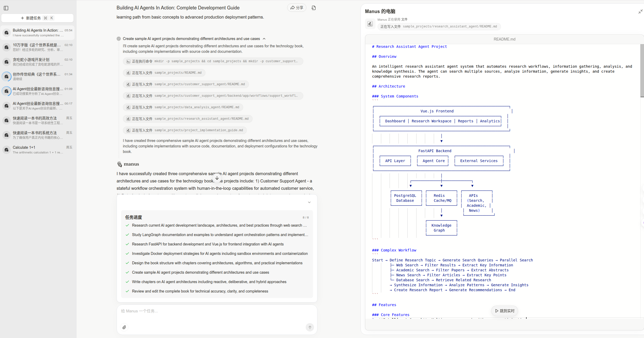Click the scroll-to-bottom down arrow button
The height and width of the screenshot is (338, 644).
[x=217, y=178]
